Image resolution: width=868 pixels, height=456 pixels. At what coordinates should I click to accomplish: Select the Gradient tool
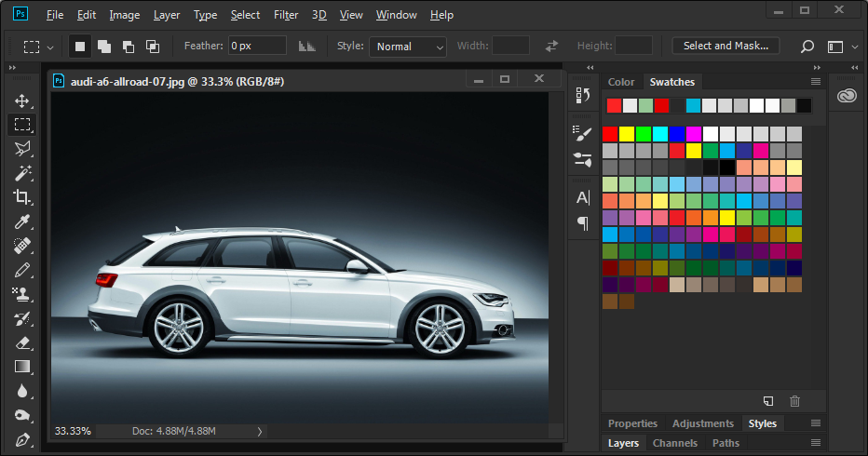(22, 367)
